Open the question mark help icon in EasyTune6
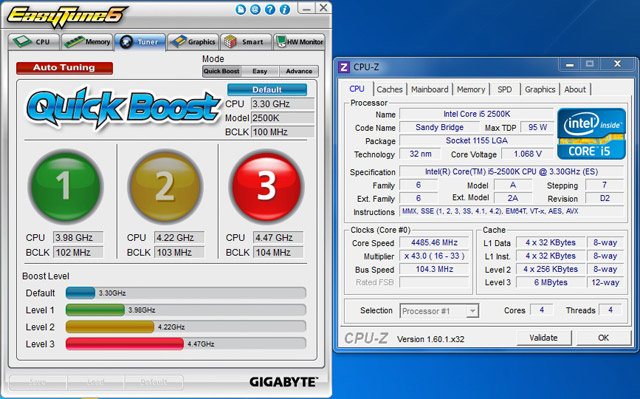The width and height of the screenshot is (640, 399). (270, 9)
